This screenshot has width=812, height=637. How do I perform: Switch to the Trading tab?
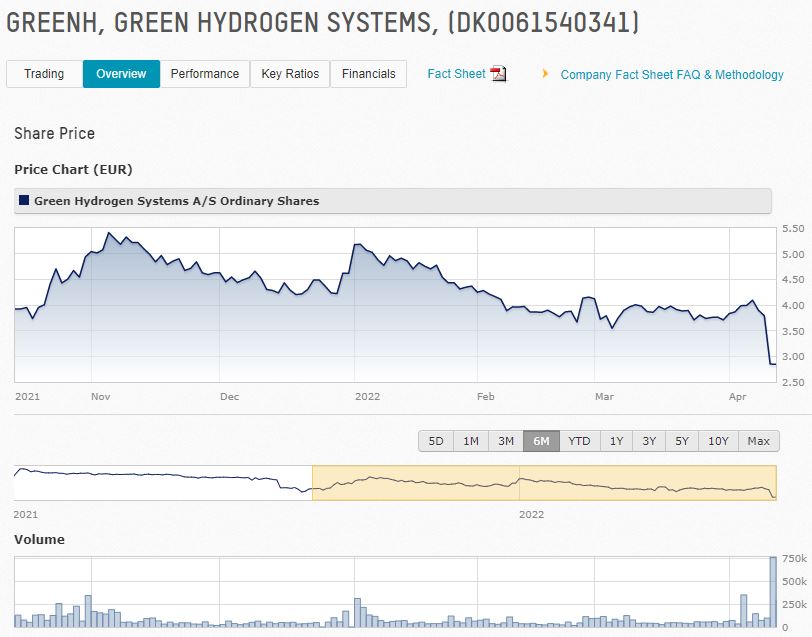pyautogui.click(x=43, y=73)
